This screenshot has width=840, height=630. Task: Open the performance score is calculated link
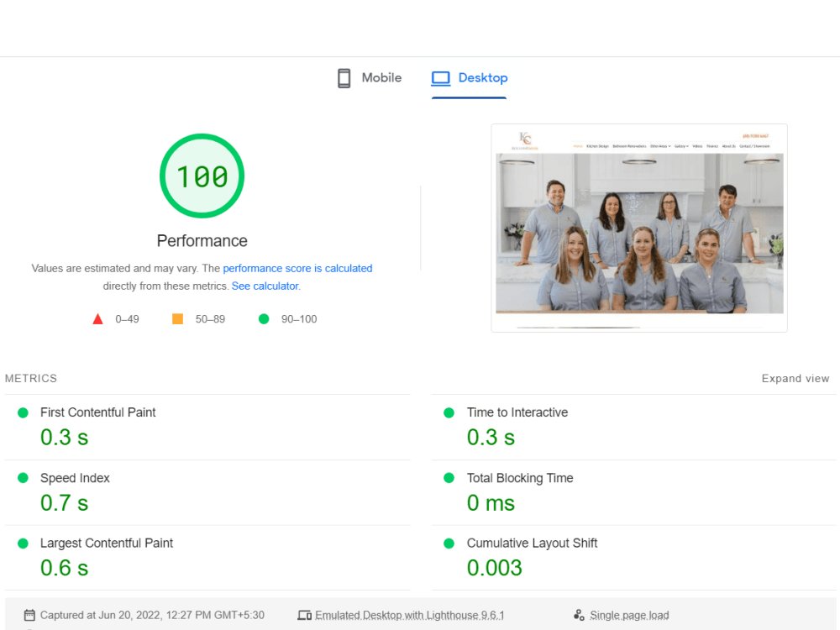click(297, 269)
